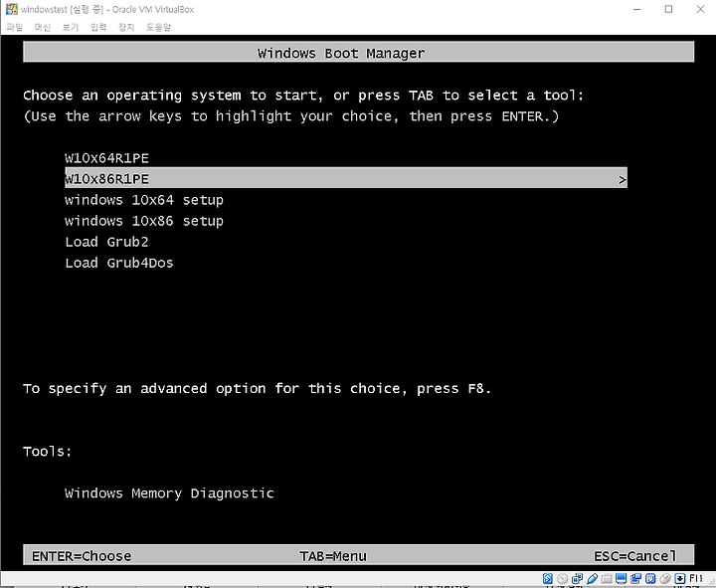Click the VirtualBox icon in title bar

coord(11,9)
